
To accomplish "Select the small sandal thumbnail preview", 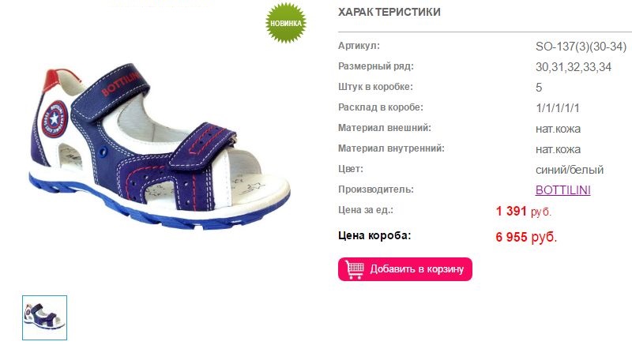I will [x=45, y=317].
